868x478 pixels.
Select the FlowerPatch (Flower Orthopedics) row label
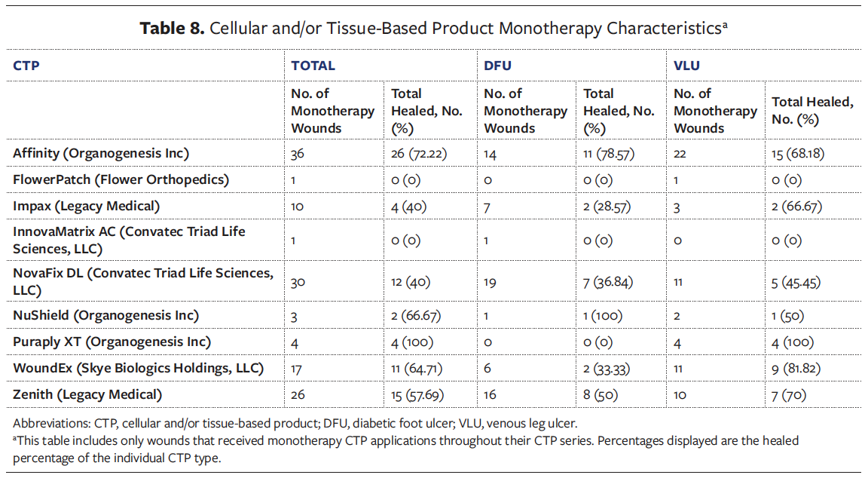[121, 179]
